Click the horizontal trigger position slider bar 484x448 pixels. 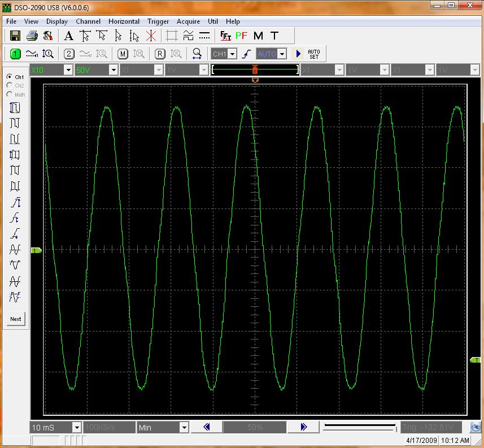pos(359,427)
